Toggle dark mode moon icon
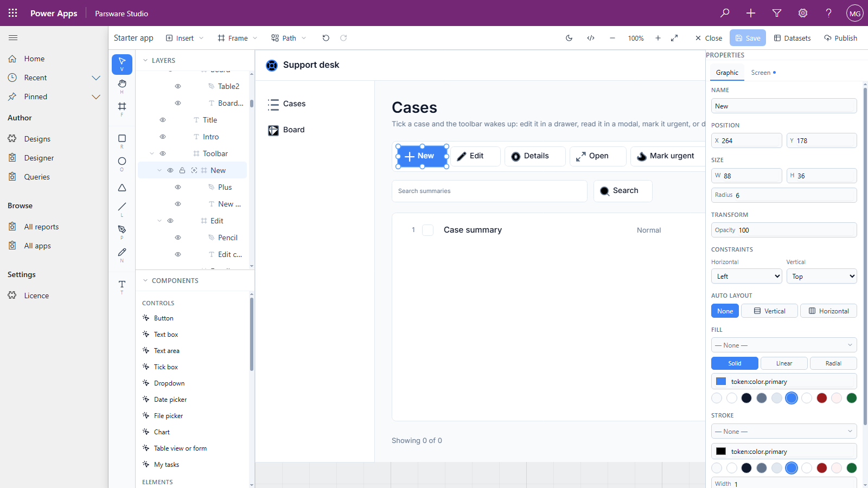868x488 pixels. tap(569, 38)
